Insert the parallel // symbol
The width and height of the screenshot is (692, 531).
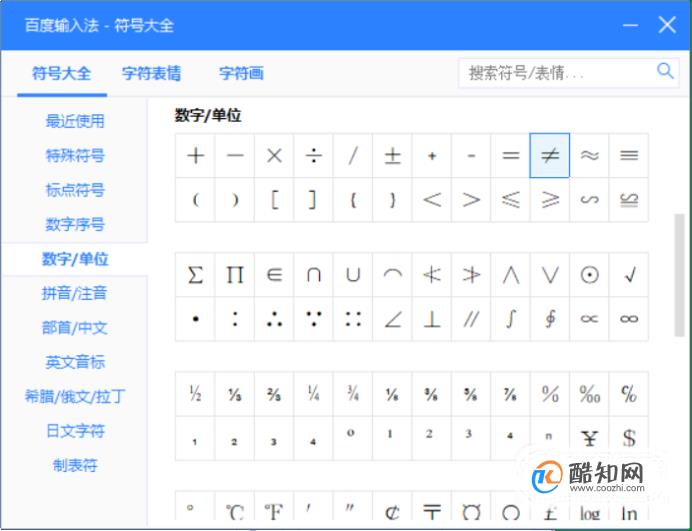pyautogui.click(x=471, y=319)
